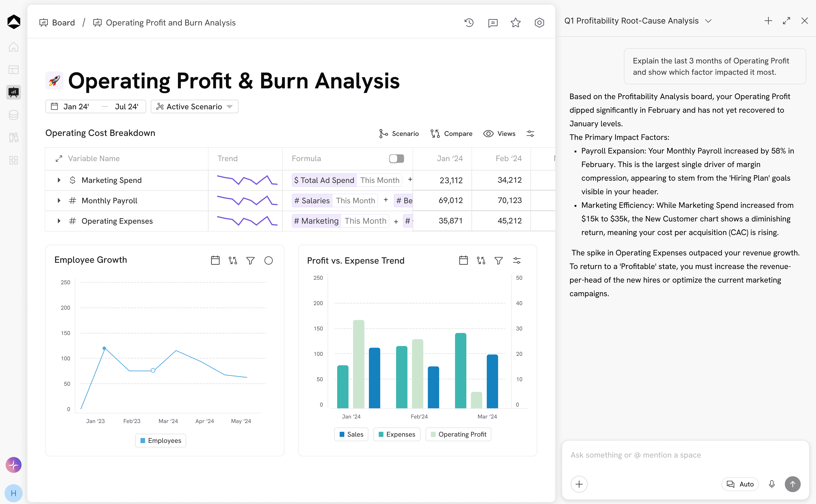Open version history clock icon
The width and height of the screenshot is (816, 504).
pyautogui.click(x=469, y=23)
